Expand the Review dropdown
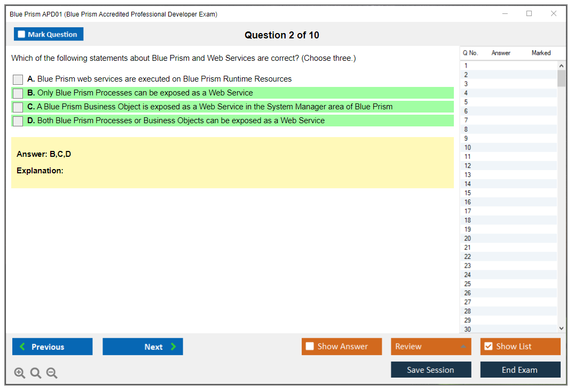 point(462,347)
